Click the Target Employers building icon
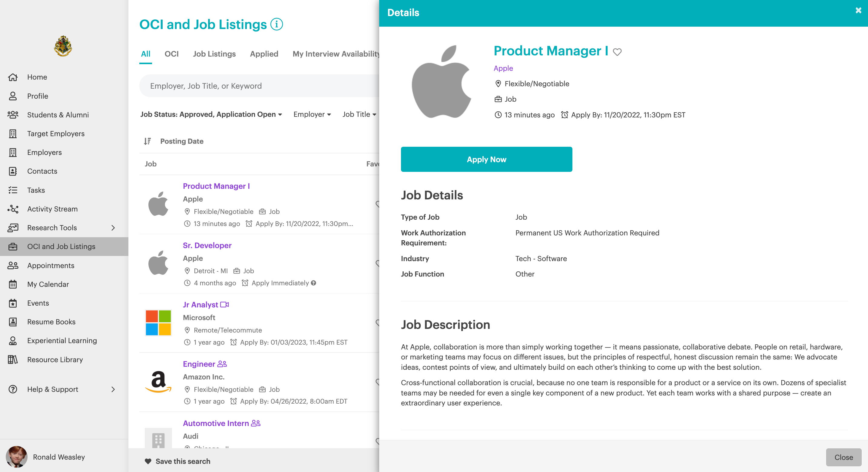This screenshot has width=868, height=472. pyautogui.click(x=13, y=134)
